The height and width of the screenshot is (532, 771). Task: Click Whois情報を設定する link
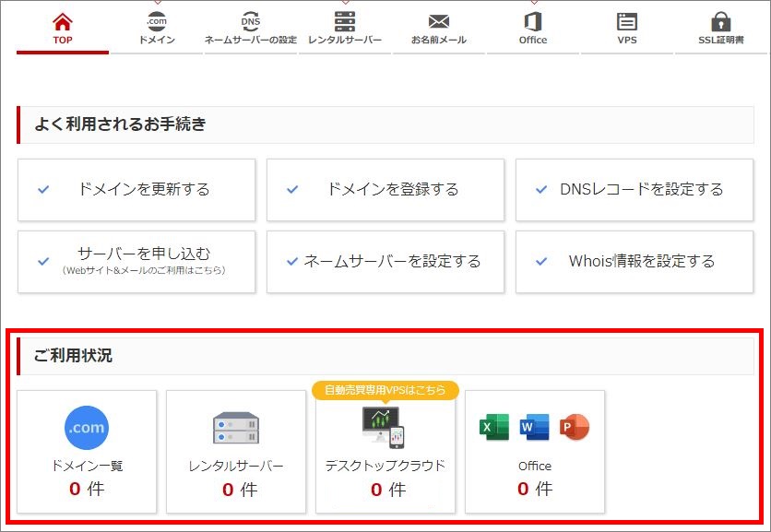point(634,261)
